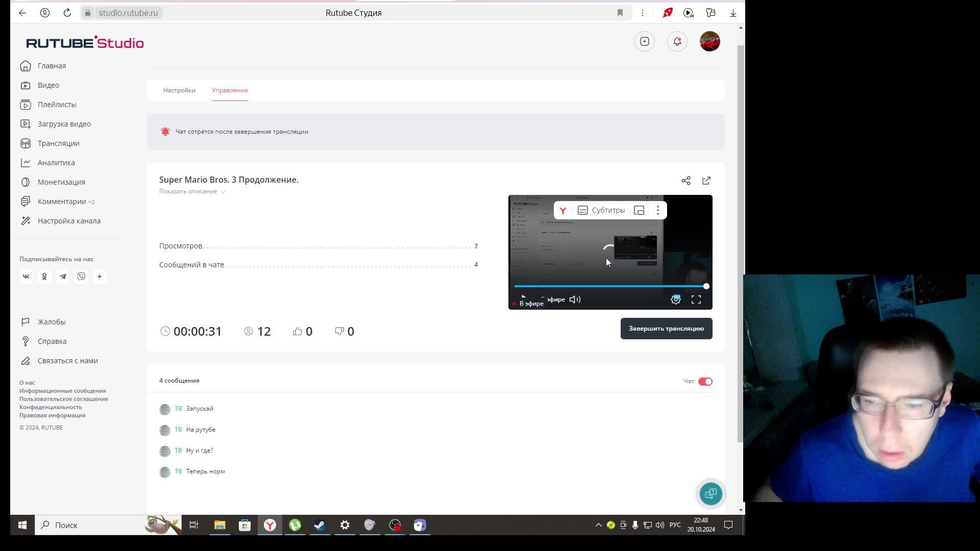Image resolution: width=980 pixels, height=551 pixels.
Task: Switch to the Настройки tab
Action: (179, 90)
